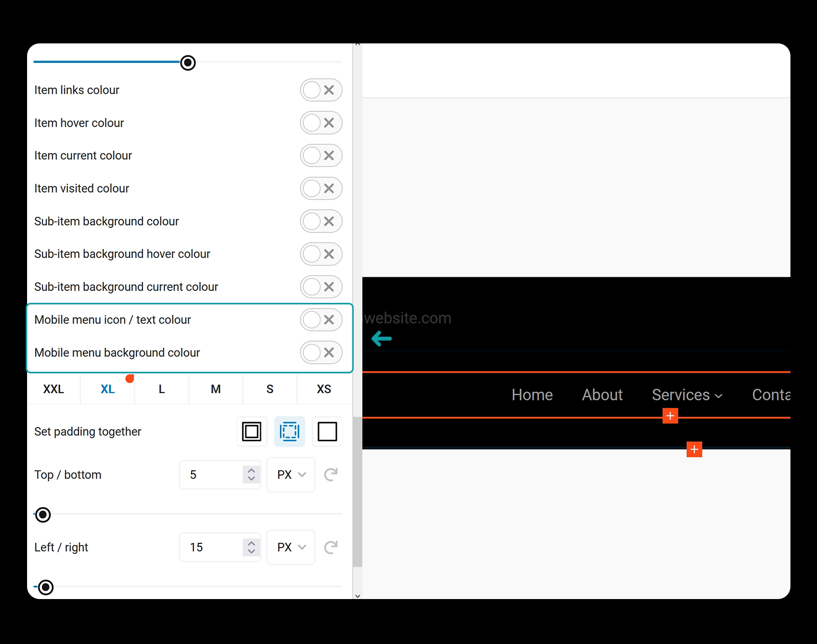Click the top slider handle
The height and width of the screenshot is (644, 817).
click(188, 63)
